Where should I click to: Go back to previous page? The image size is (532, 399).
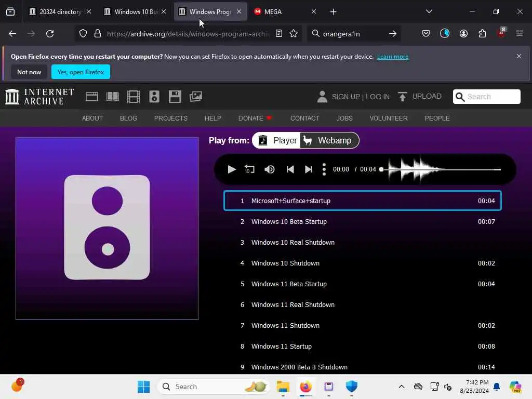pos(12,34)
